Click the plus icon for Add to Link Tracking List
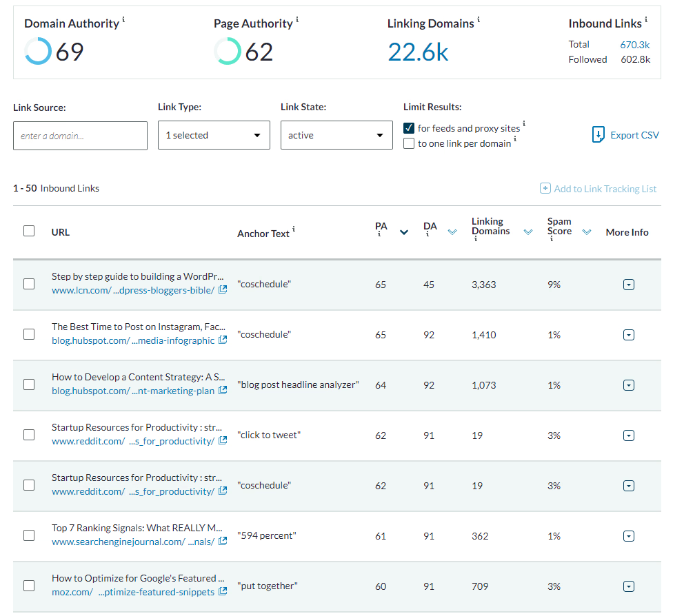The image size is (684, 616). [x=545, y=187]
